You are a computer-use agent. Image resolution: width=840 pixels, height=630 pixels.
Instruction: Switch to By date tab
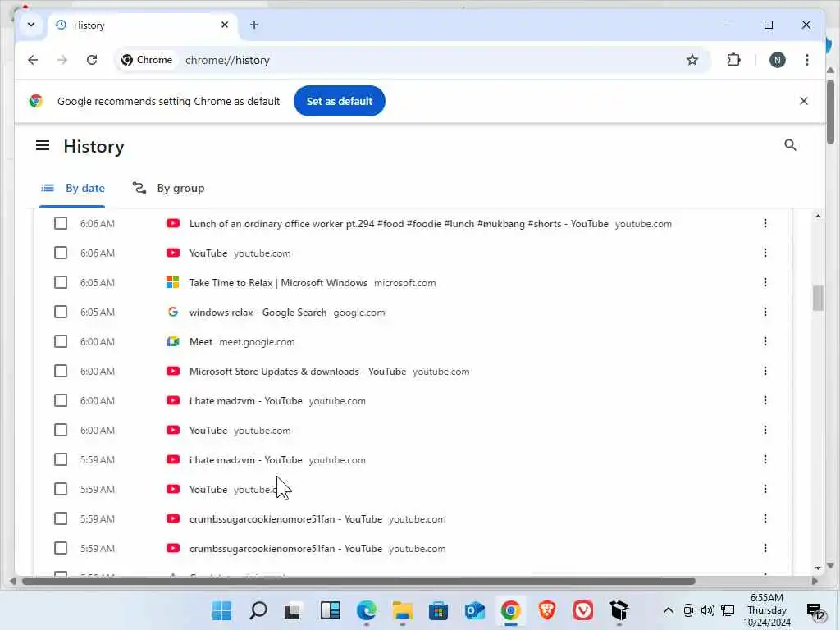pyautogui.click(x=73, y=188)
